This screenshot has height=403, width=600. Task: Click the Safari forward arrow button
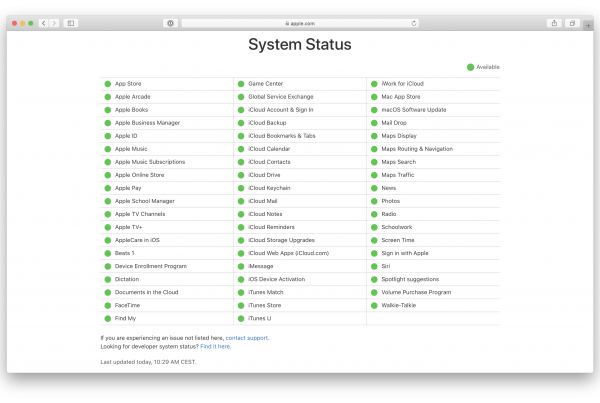coord(54,22)
